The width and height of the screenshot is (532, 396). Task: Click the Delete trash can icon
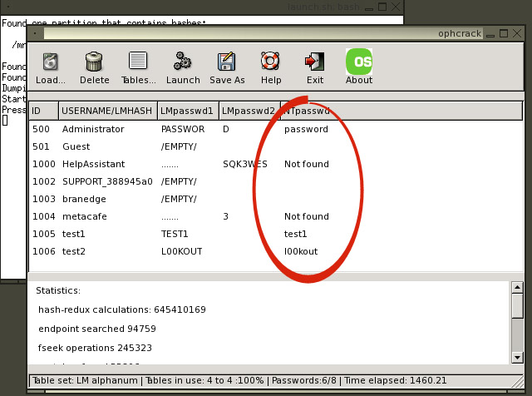(94, 62)
